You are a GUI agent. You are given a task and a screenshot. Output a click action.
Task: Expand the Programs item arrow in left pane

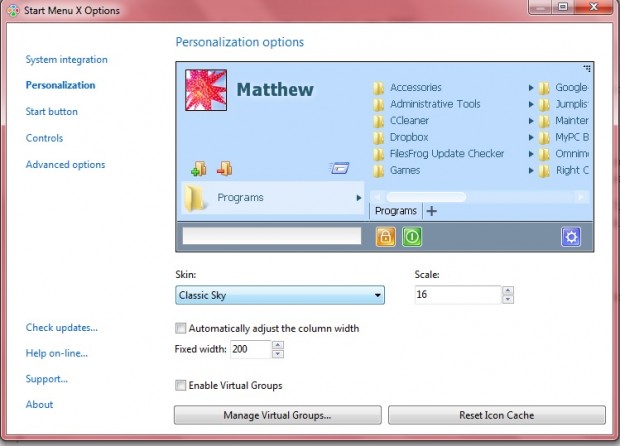point(359,198)
